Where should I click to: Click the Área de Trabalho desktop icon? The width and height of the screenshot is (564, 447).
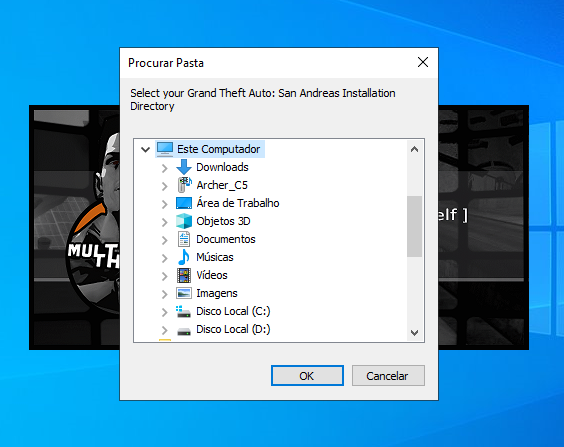coord(184,203)
